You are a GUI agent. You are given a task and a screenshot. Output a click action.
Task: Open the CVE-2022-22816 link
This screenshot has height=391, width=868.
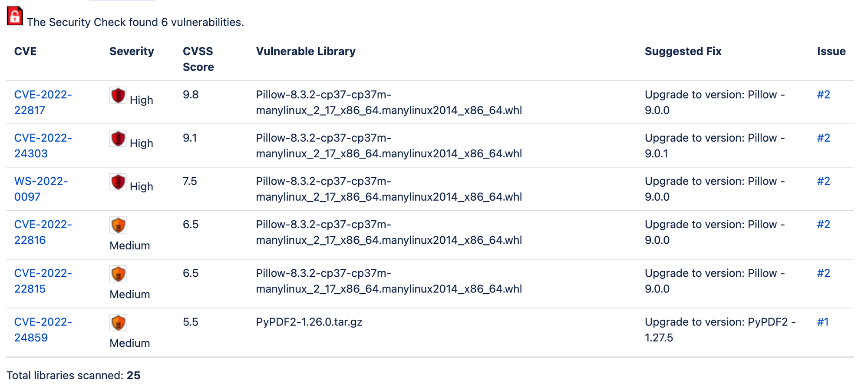(43, 232)
